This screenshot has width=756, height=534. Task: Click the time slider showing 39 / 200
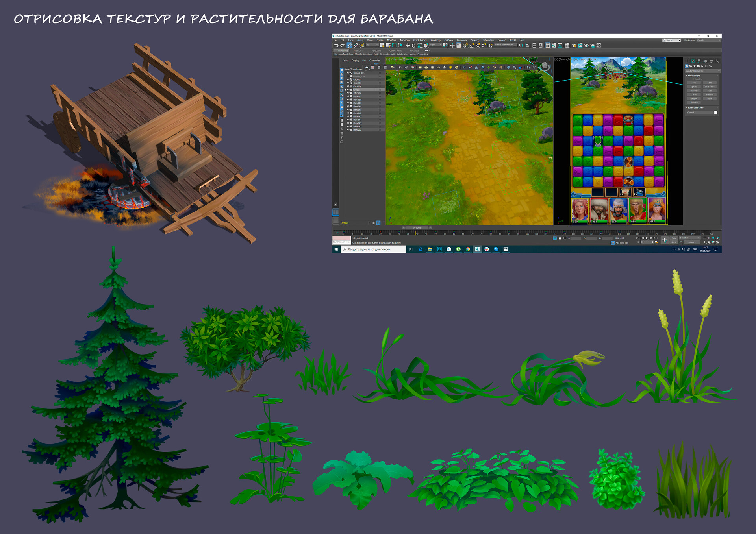(417, 228)
